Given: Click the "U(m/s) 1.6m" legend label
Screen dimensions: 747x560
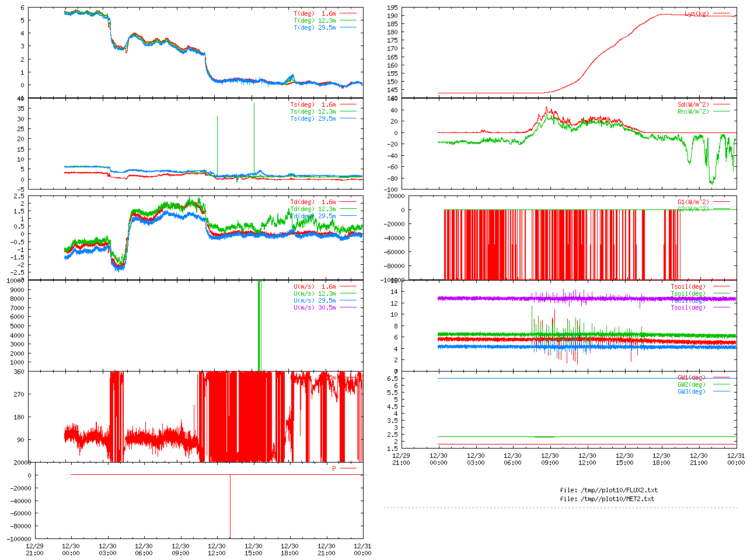Looking at the screenshot, I should click(315, 287).
